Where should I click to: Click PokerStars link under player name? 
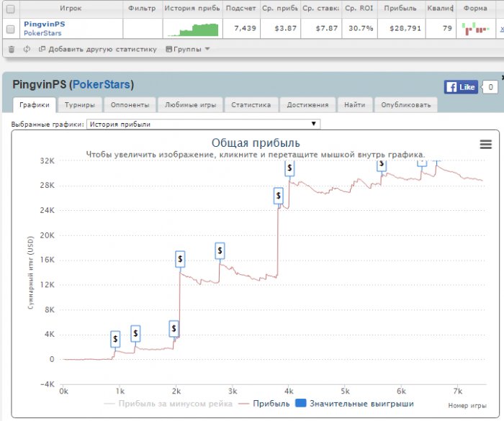click(42, 33)
